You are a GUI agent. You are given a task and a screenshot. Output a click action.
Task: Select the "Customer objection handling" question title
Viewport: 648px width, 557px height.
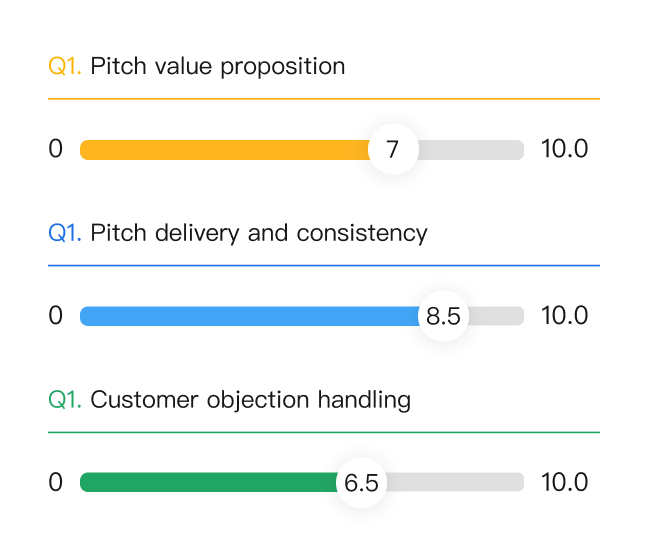click(x=250, y=400)
